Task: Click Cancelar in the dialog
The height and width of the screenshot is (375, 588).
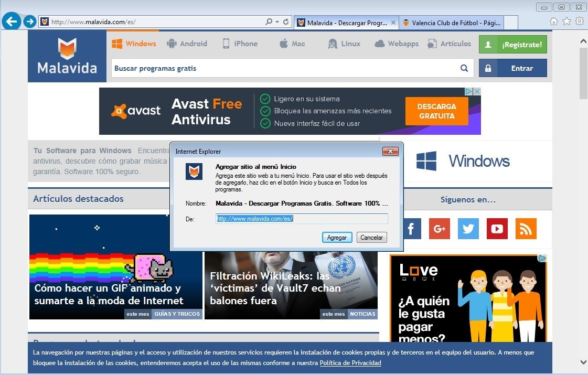Action: point(371,238)
